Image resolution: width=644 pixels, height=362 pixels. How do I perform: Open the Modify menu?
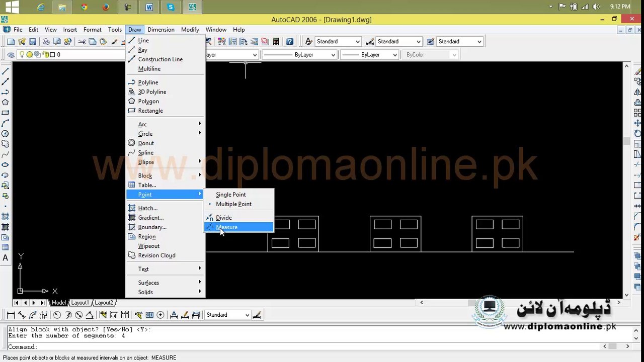tap(190, 30)
